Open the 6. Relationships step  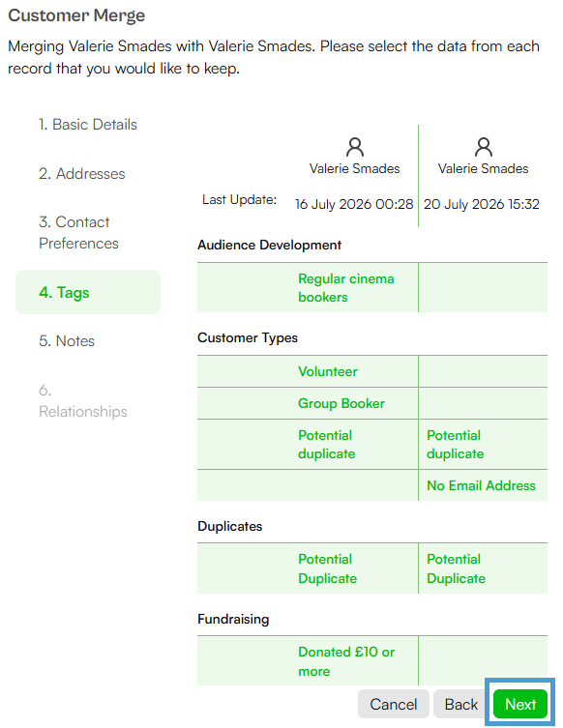point(82,400)
